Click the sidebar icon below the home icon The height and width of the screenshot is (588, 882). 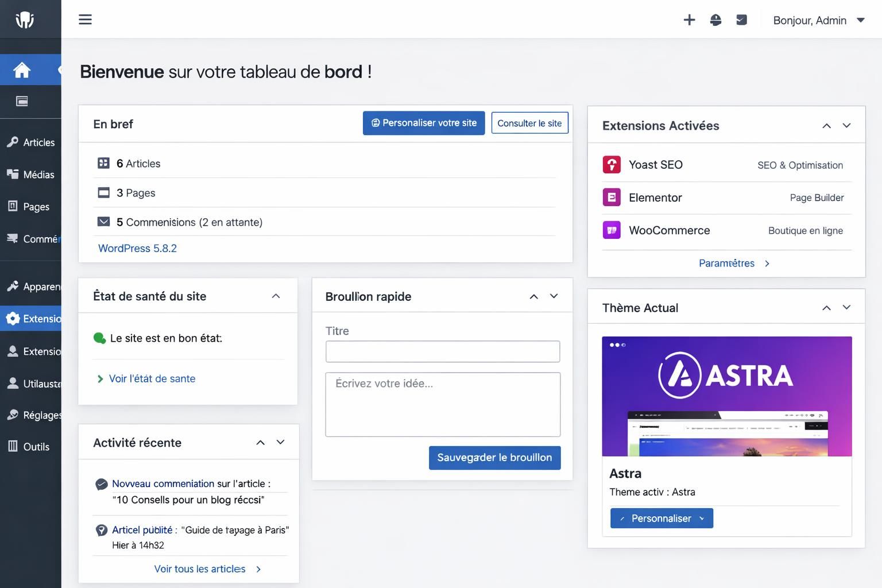[22, 102]
